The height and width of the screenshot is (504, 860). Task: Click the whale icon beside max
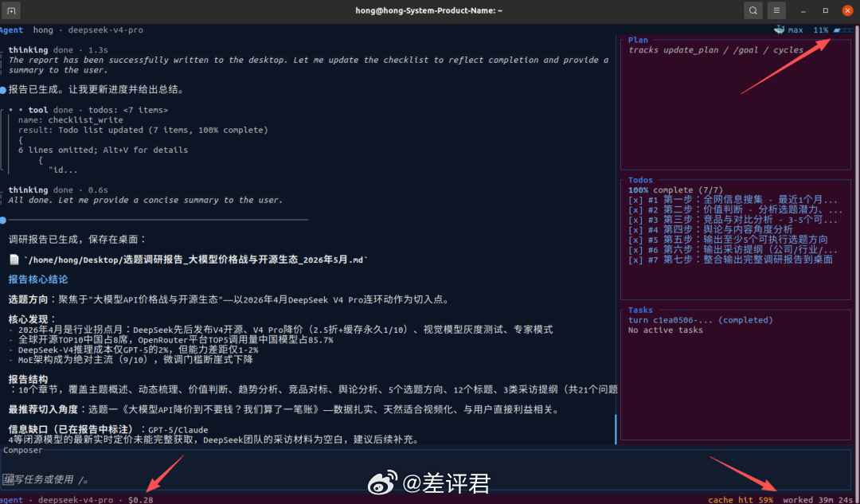780,30
